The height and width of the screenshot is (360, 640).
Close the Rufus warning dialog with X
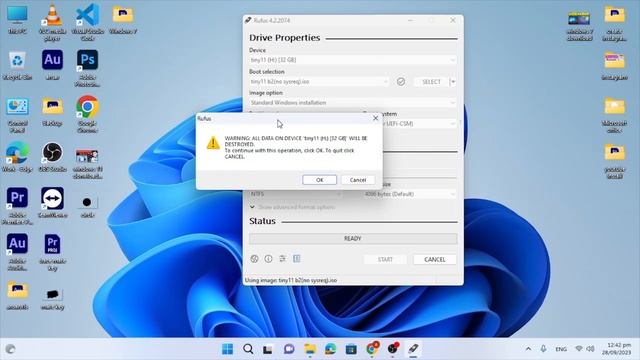376,118
